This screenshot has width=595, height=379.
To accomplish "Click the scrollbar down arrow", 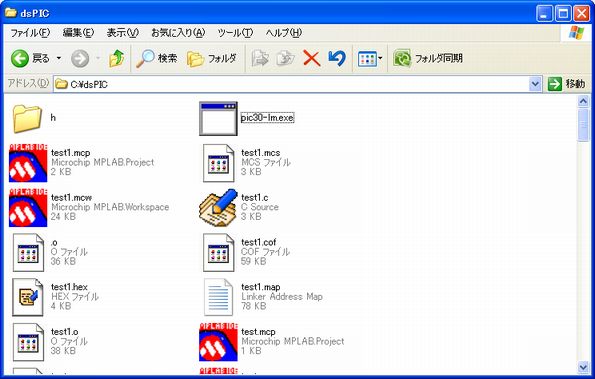I will tap(583, 367).
